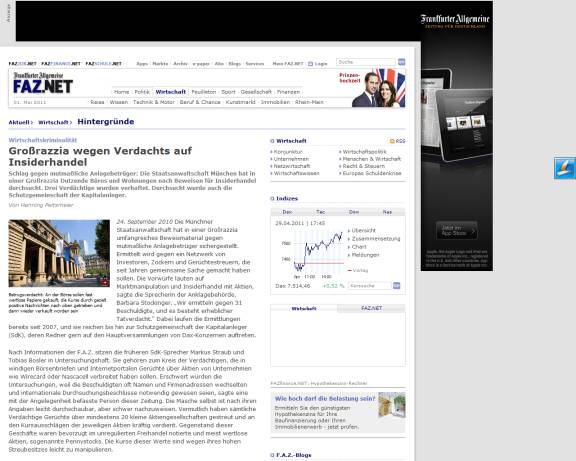Click the search submit button beside Suche

pyautogui.click(x=402, y=62)
